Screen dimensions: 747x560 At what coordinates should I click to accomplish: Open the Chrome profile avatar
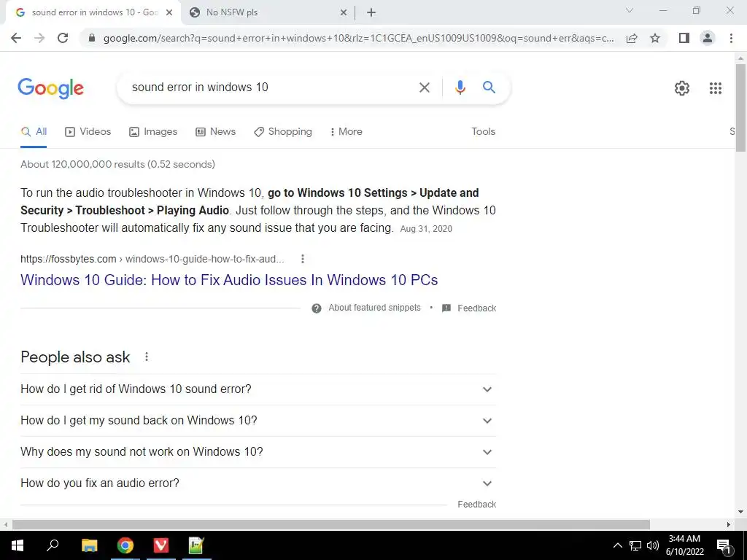click(x=708, y=38)
